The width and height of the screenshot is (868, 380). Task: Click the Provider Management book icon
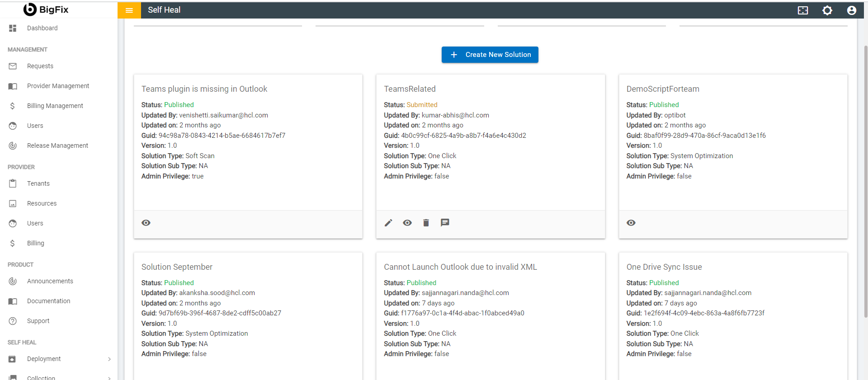click(13, 86)
